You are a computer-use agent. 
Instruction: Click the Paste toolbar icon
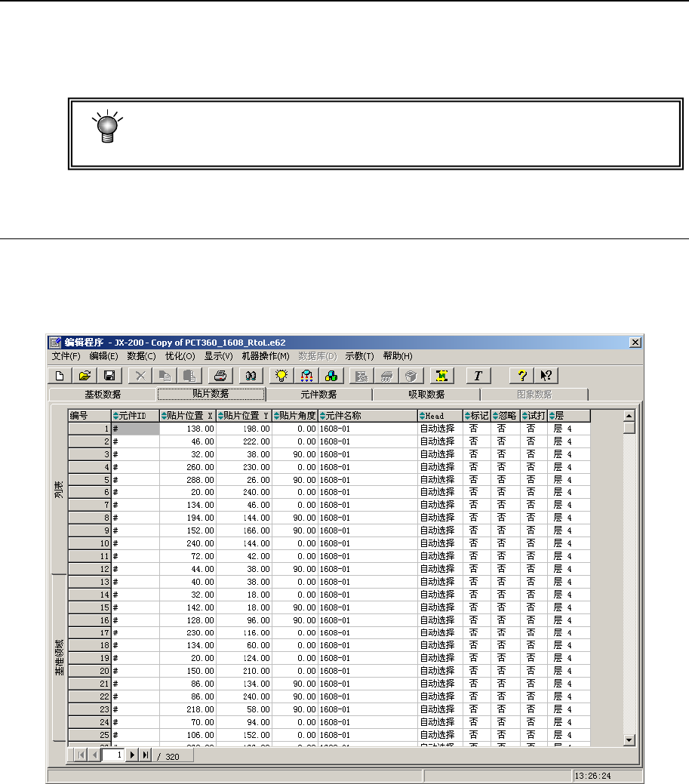pos(189,376)
